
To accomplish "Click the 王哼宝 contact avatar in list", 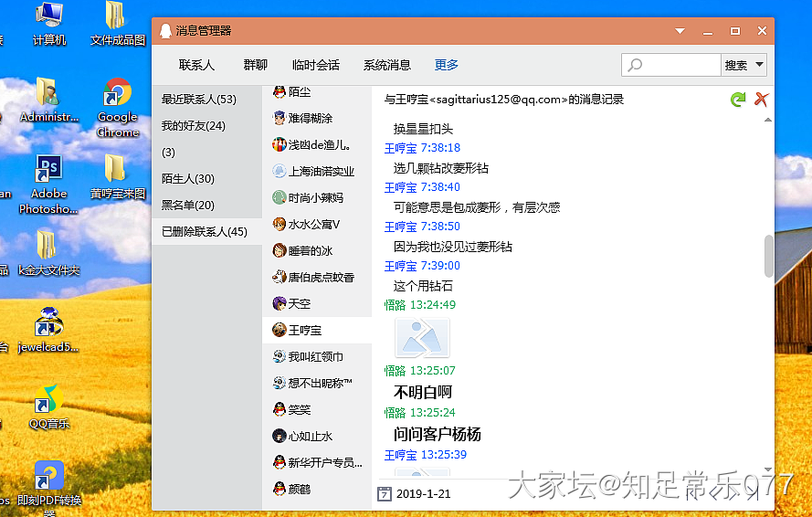I will point(279,330).
